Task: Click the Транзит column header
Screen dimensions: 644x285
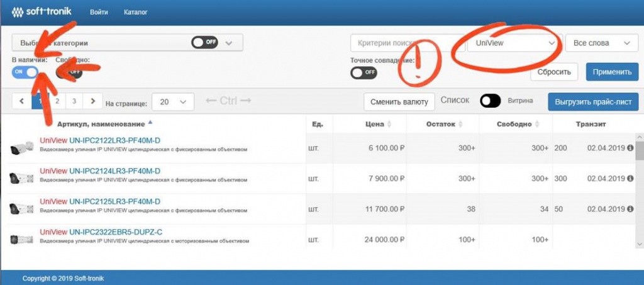Action: point(591,124)
